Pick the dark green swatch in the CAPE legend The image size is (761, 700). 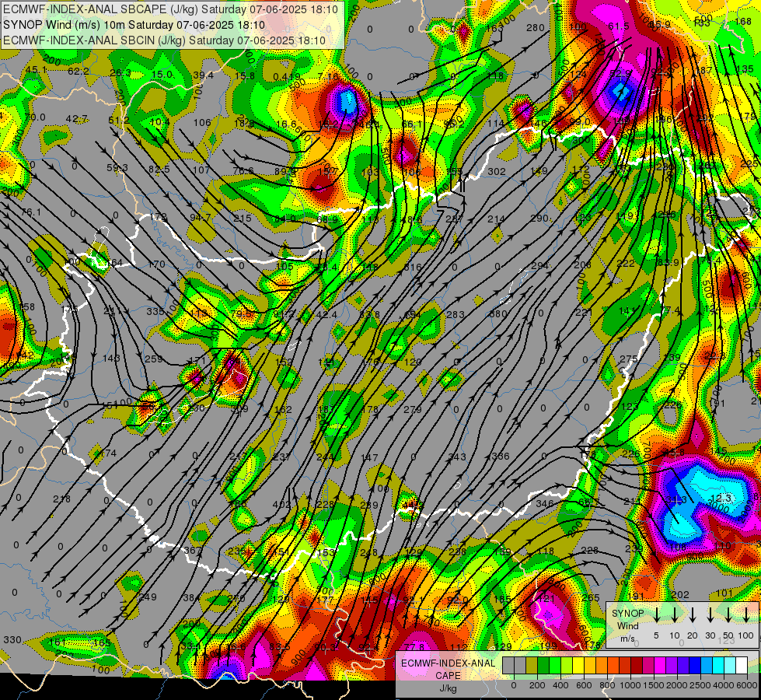click(x=543, y=665)
